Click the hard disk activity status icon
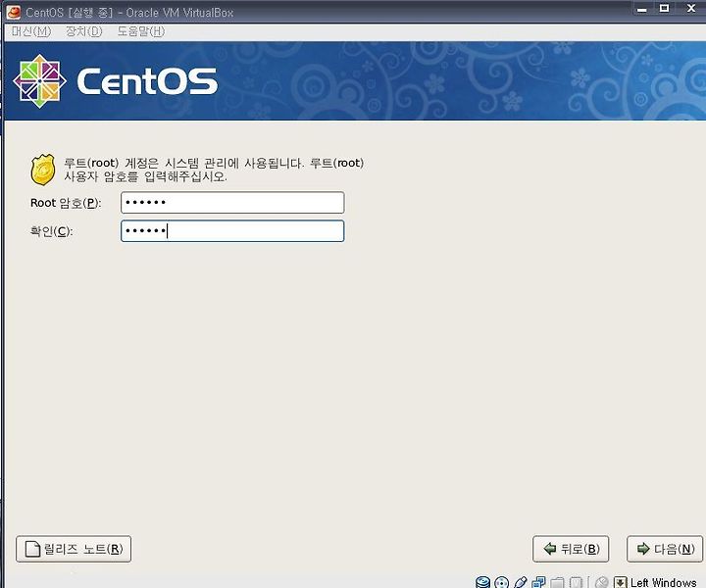This screenshot has width=706, height=588. pos(482,582)
